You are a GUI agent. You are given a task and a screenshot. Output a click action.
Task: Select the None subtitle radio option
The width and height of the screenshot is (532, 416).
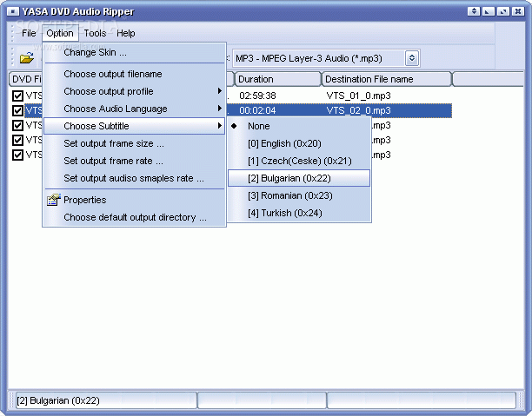pyautogui.click(x=299, y=126)
